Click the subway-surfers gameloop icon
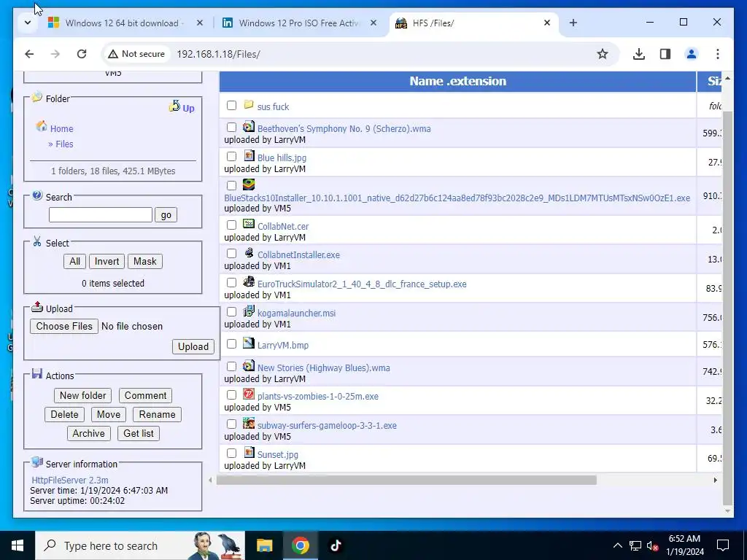This screenshot has height=560, width=747. (x=249, y=424)
